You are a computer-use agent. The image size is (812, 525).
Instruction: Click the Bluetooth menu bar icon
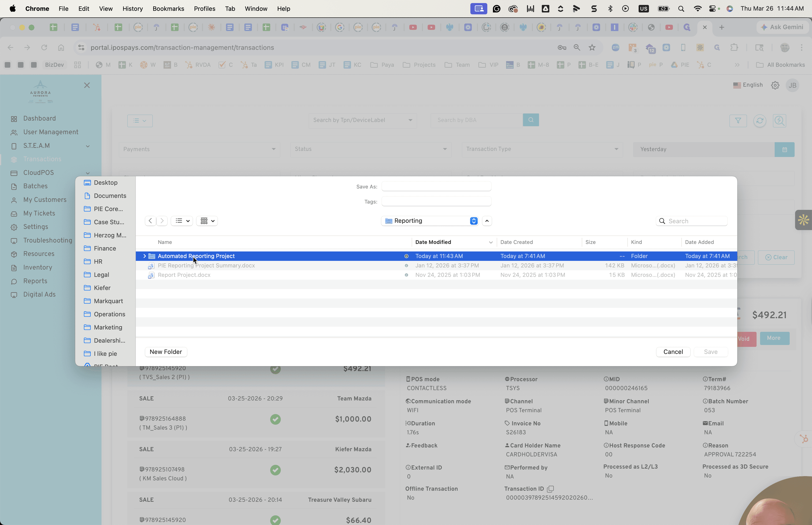(x=610, y=9)
